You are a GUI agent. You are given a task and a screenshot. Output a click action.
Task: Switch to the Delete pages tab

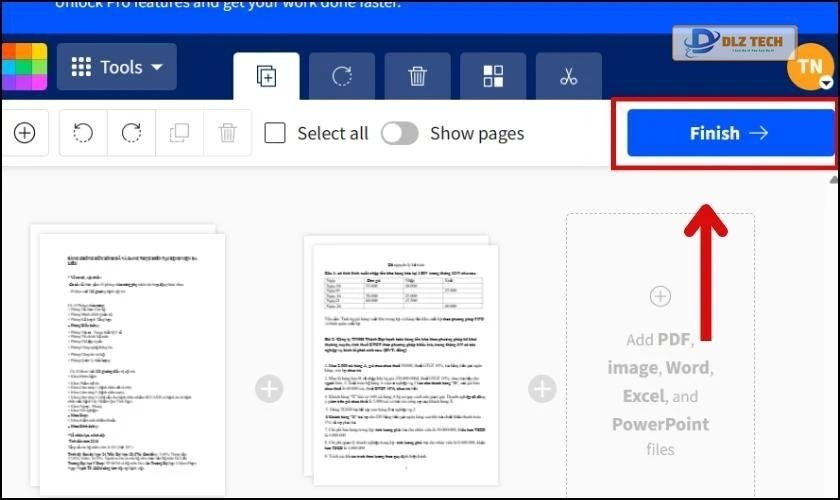point(417,76)
